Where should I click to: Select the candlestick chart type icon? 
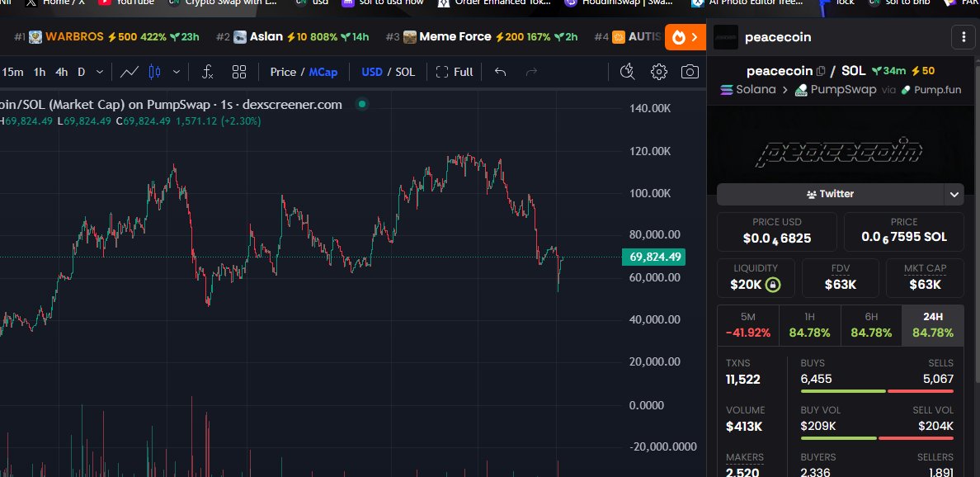[x=154, y=72]
